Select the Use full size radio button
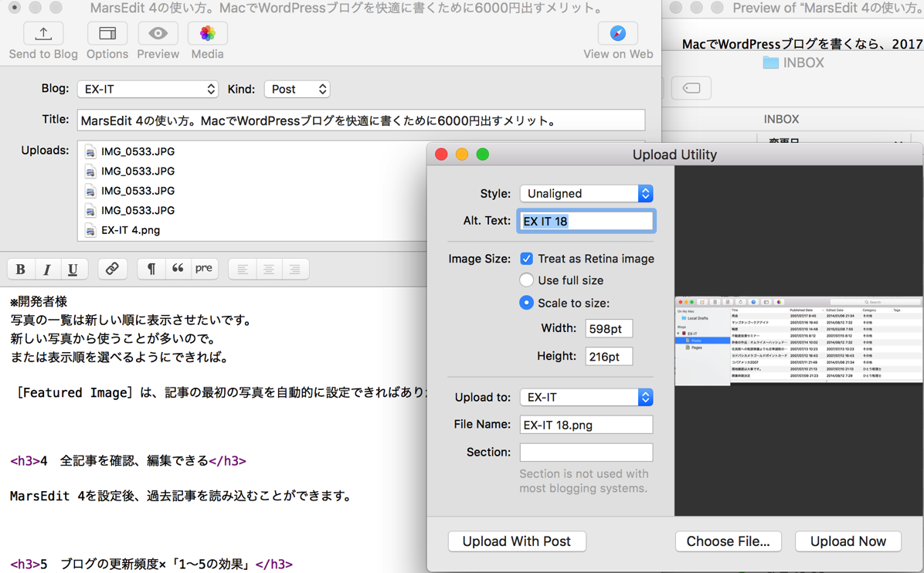This screenshot has height=573, width=924. [x=526, y=280]
